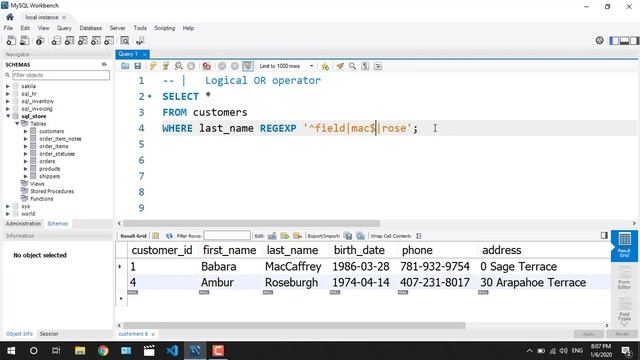This screenshot has width=640, height=360.
Task: Click the query editor horizontal scrollbar
Action: pyautogui.click(x=251, y=223)
